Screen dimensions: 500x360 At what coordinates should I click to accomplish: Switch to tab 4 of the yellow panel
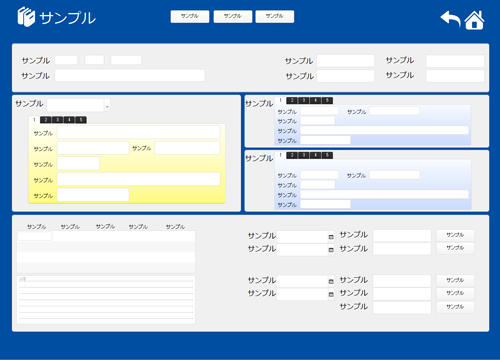pyautogui.click(x=69, y=120)
